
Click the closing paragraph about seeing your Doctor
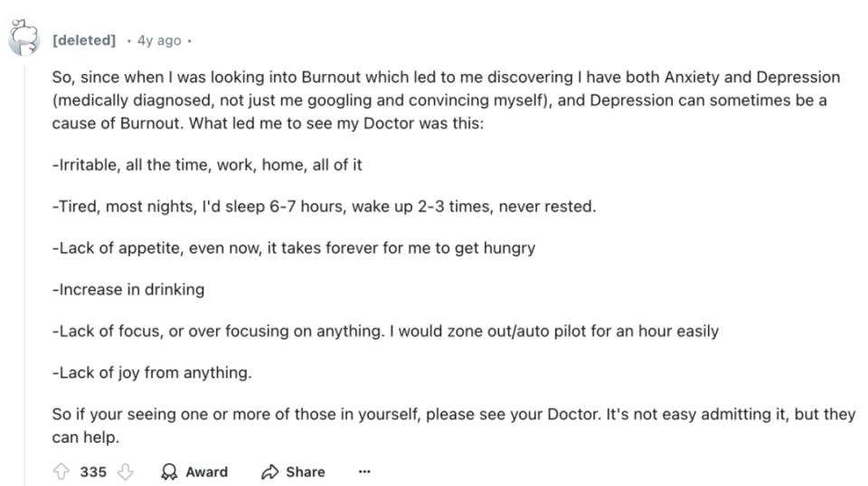[x=454, y=425]
